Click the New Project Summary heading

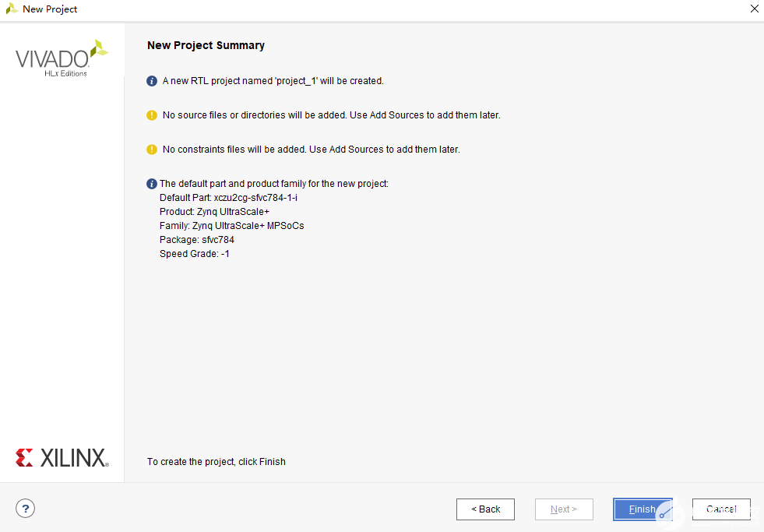coord(206,45)
